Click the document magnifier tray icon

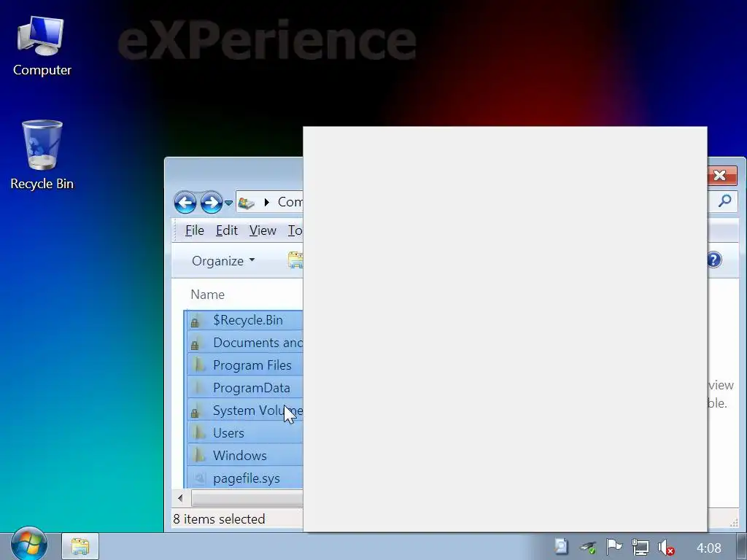point(562,547)
